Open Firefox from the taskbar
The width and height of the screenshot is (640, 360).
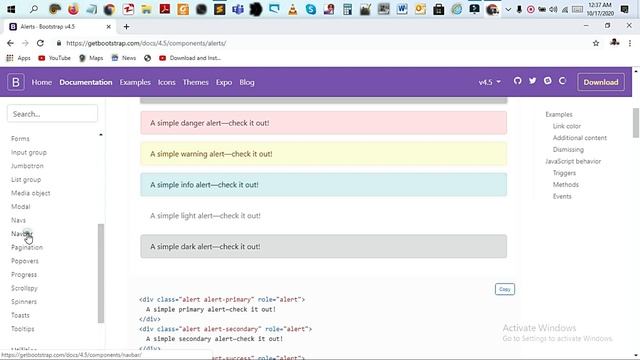click(x=73, y=9)
